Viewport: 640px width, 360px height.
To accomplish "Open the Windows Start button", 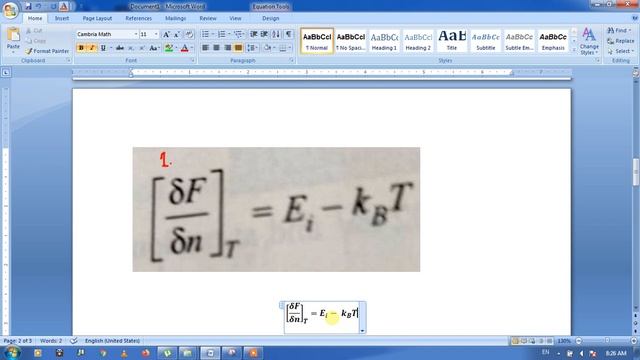I will [x=11, y=352].
